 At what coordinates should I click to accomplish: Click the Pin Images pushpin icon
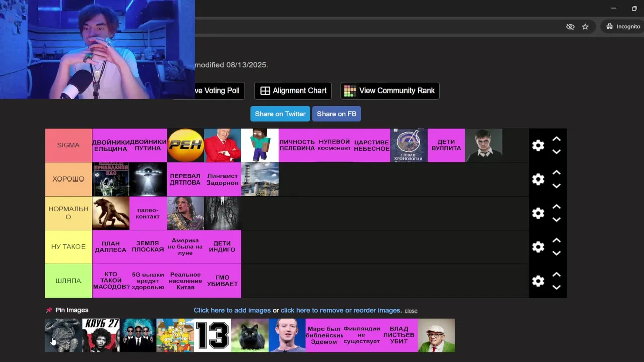pos(49,310)
